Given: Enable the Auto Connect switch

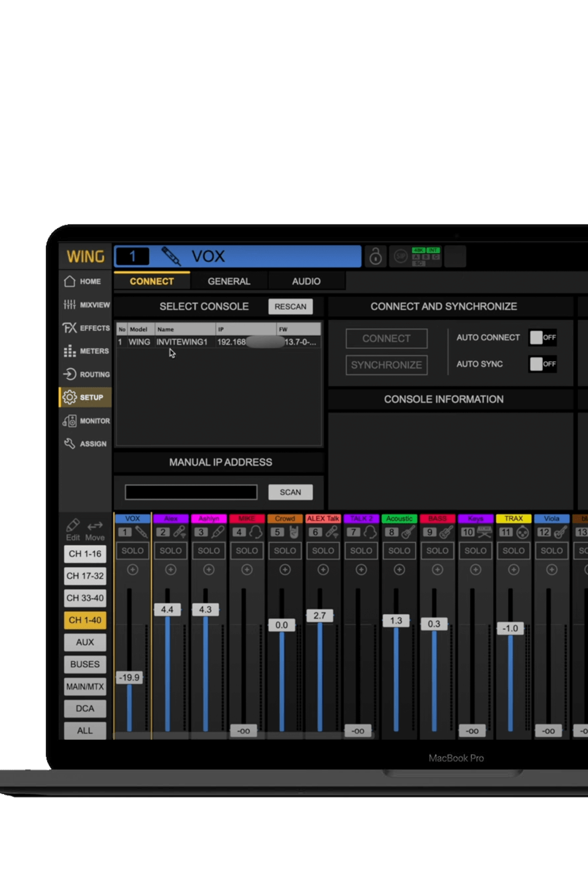Looking at the screenshot, I should click(x=542, y=338).
